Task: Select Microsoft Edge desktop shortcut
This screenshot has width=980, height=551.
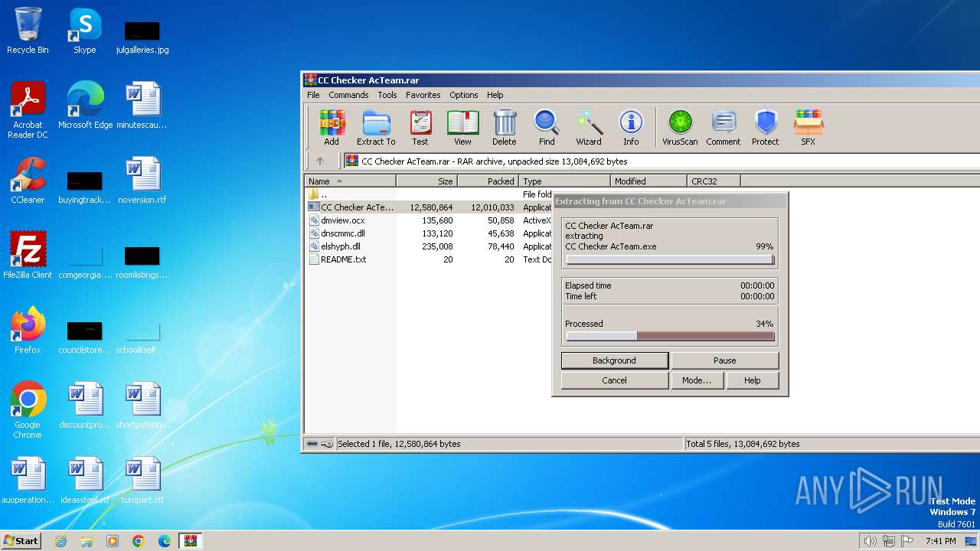Action: coord(85,106)
